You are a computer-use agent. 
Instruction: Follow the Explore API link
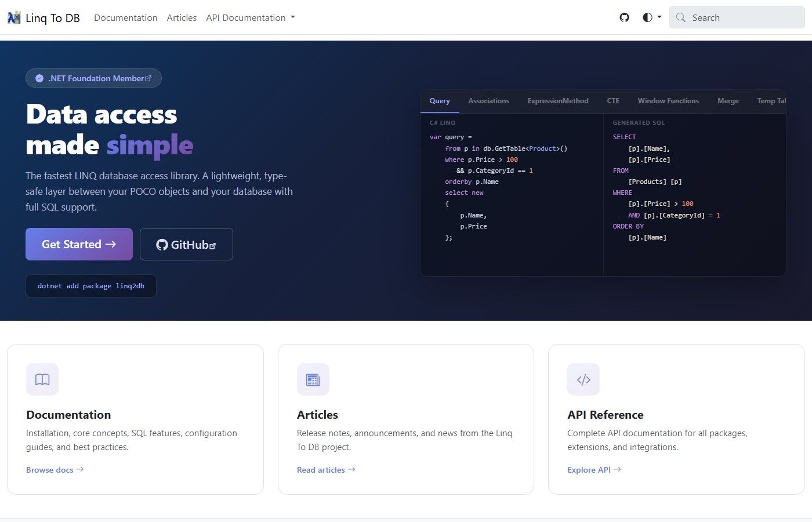(x=594, y=470)
